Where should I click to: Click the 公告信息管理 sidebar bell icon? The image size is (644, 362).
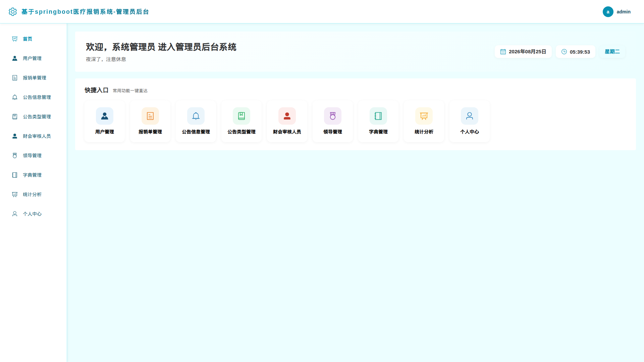click(15, 97)
